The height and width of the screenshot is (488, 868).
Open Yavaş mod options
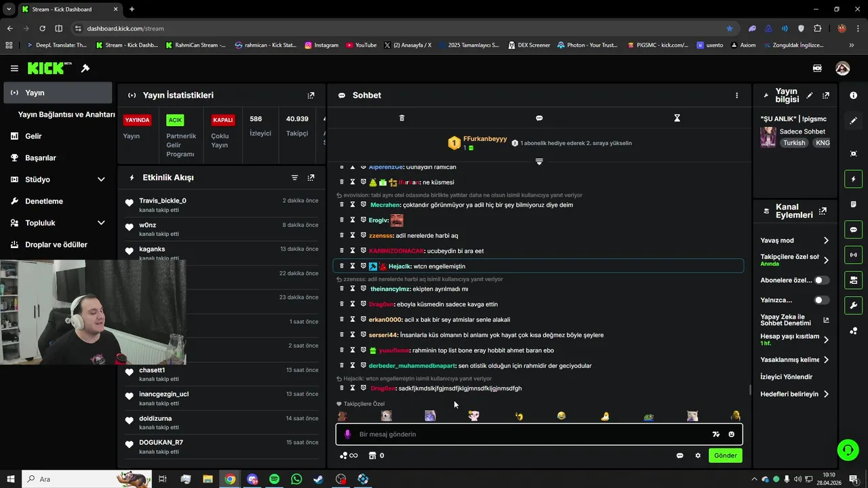tap(795, 241)
